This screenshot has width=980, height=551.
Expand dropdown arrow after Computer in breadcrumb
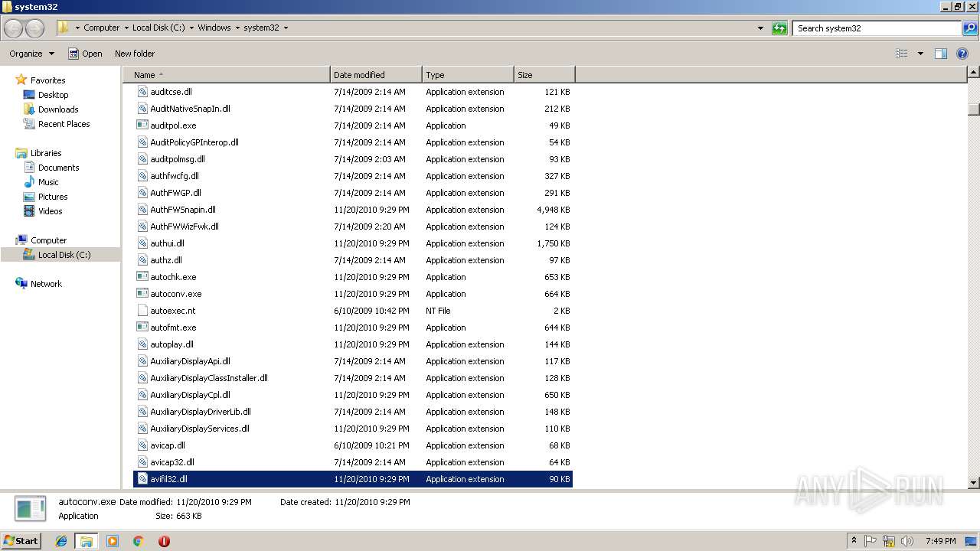[126, 28]
